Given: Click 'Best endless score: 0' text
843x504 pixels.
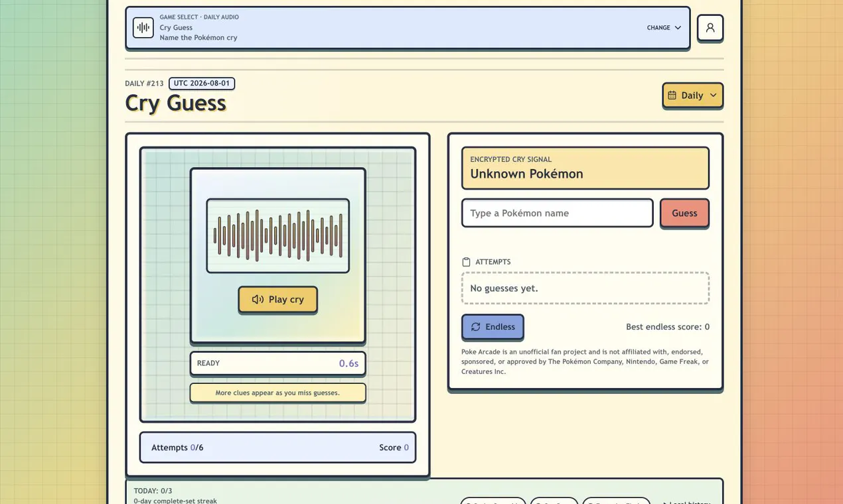Looking at the screenshot, I should pos(668,327).
